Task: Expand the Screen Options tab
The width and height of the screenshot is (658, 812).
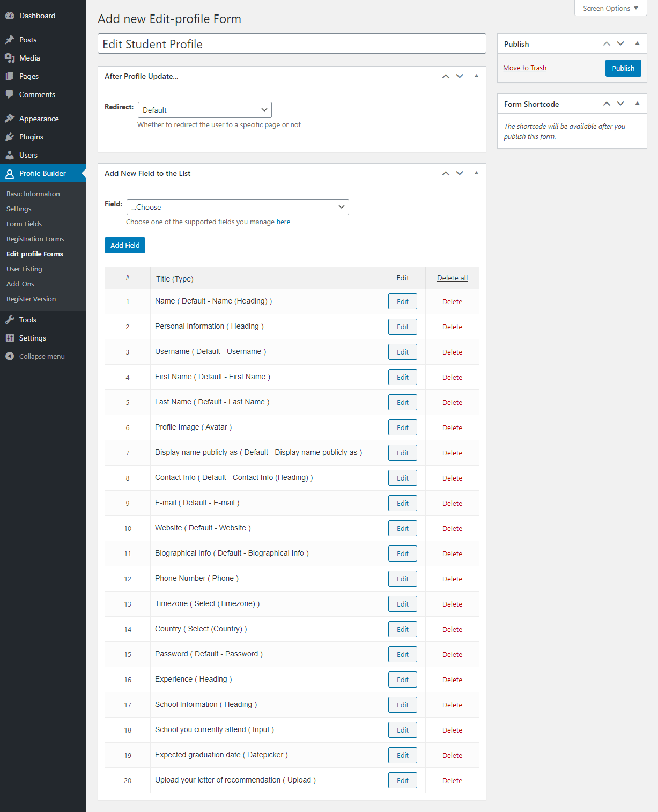Action: pos(611,8)
